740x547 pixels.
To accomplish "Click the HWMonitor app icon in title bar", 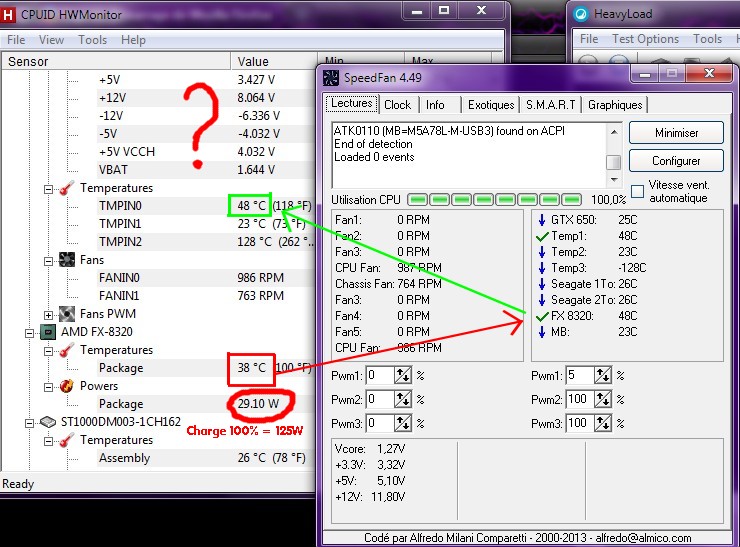I will pos(8,15).
